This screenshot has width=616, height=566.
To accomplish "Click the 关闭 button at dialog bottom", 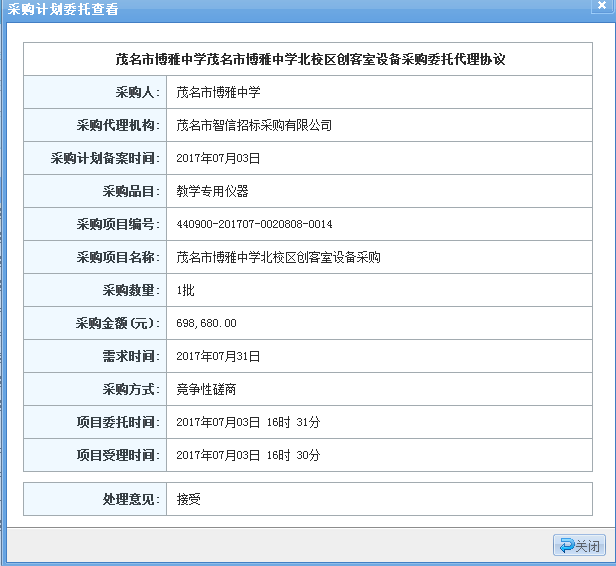I will pyautogui.click(x=580, y=546).
